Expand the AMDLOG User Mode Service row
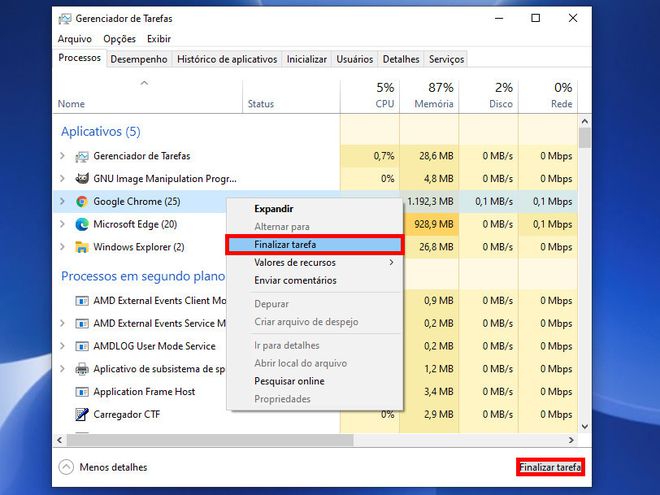The image size is (660, 495). [62, 346]
